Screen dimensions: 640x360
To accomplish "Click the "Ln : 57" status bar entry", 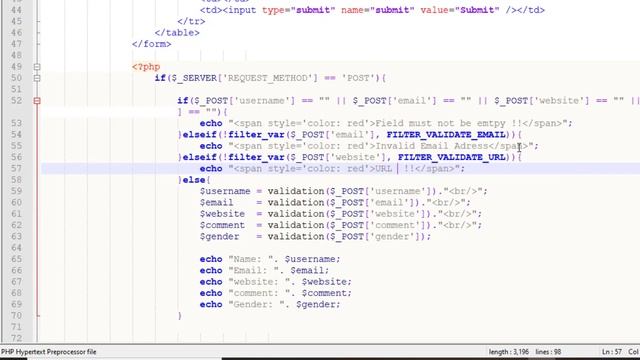I will click(611, 352).
